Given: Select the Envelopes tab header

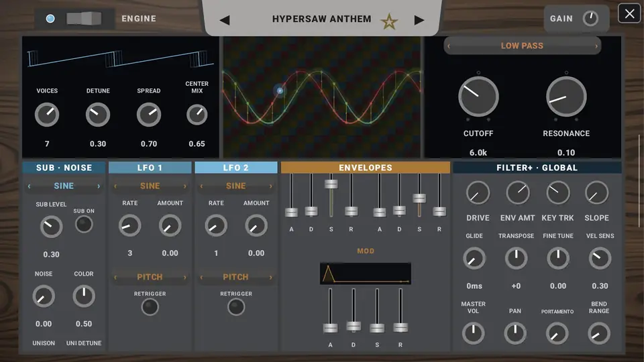Looking at the screenshot, I should 365,168.
